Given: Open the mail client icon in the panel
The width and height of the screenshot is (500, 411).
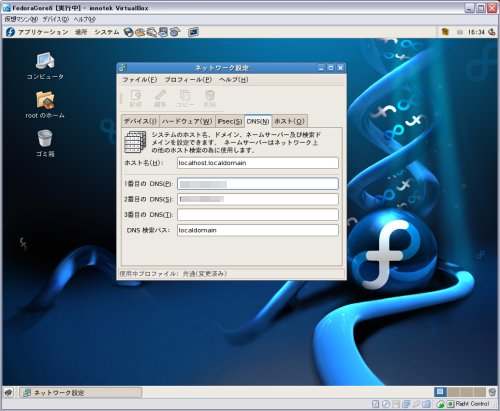Looking at the screenshot, I should coord(140,32).
